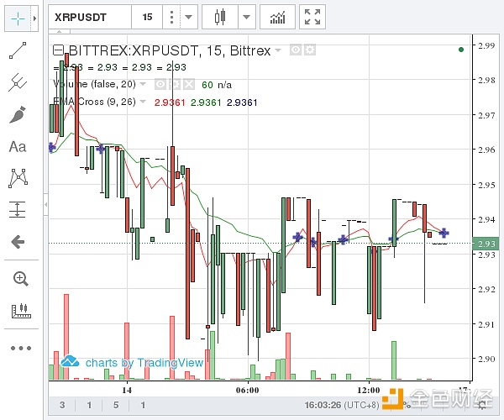Screen dimensions: 504x420
Task: Select the 5 range button
Action: coord(116,405)
